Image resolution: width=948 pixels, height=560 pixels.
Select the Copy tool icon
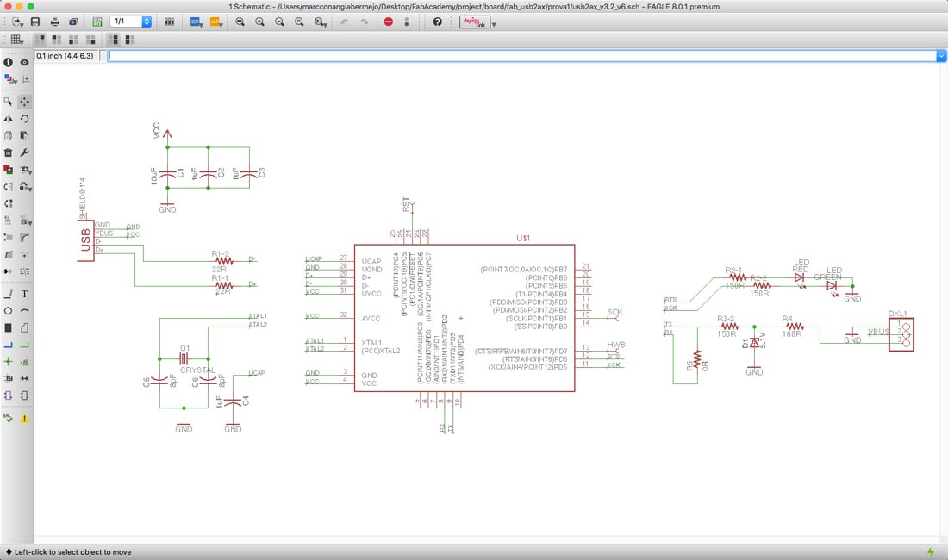point(8,135)
